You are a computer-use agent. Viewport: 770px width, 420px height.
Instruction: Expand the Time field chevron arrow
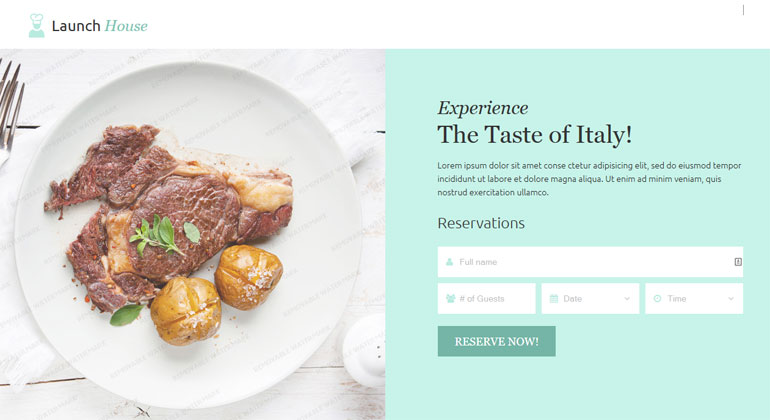[731, 299]
